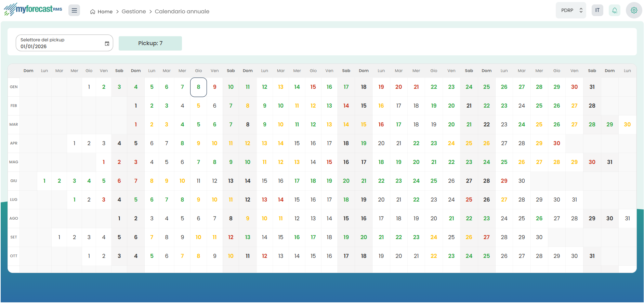Screen dimensions: 644x303
Task: Click April 12 in the APR row
Action: (x=248, y=143)
